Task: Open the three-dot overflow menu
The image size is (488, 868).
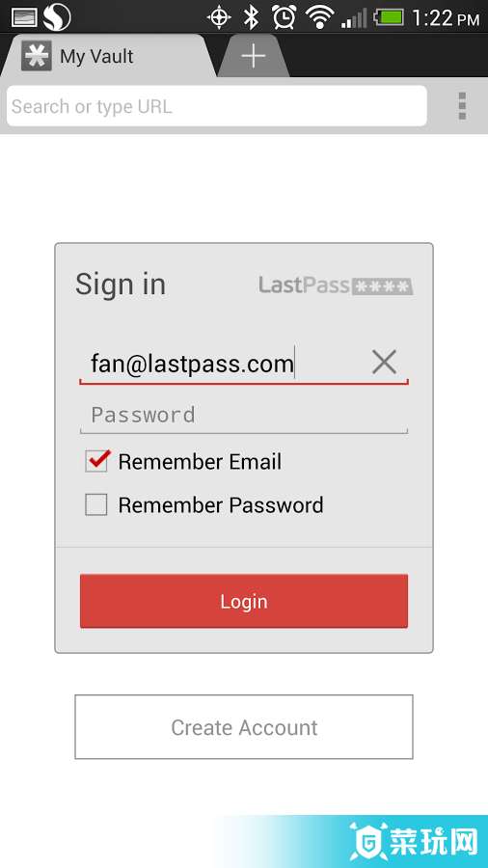Action: pos(462,106)
